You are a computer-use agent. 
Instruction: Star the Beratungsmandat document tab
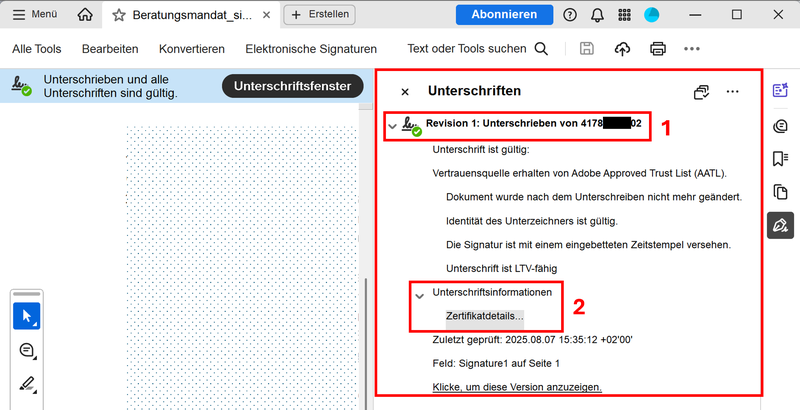click(x=118, y=15)
